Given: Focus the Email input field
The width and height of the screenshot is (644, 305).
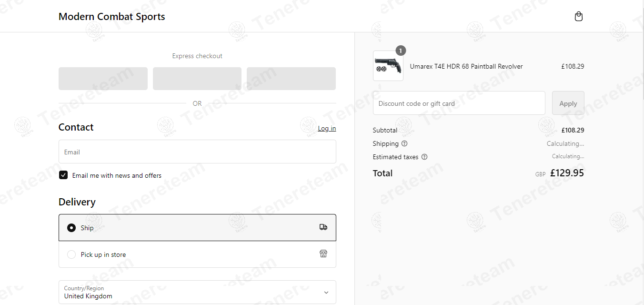Looking at the screenshot, I should 197,152.
